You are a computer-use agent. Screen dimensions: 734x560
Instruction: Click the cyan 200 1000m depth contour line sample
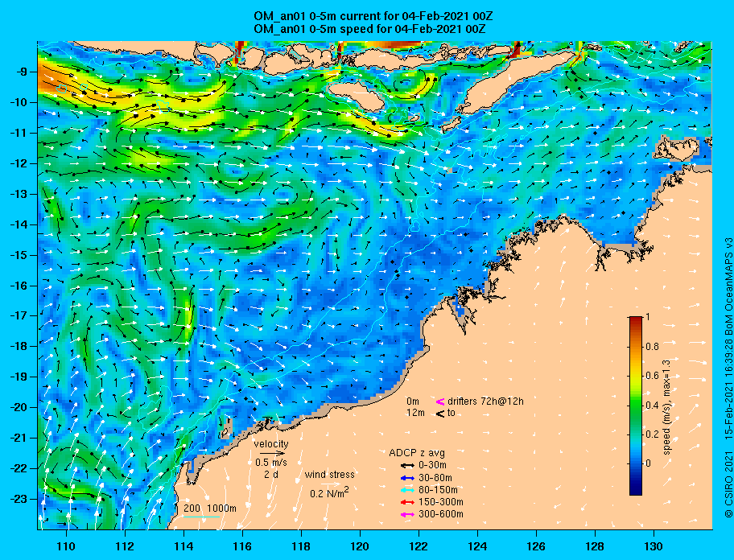(201, 517)
